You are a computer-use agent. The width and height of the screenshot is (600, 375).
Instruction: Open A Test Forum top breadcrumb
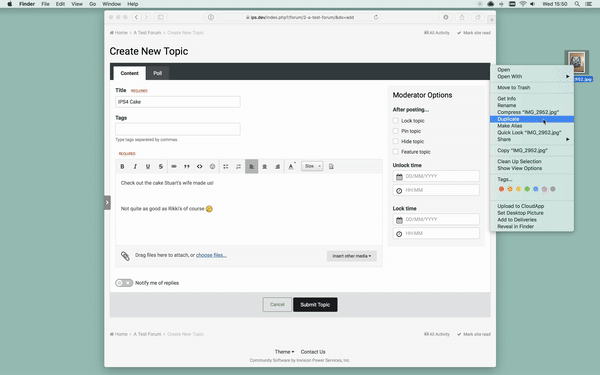click(147, 33)
